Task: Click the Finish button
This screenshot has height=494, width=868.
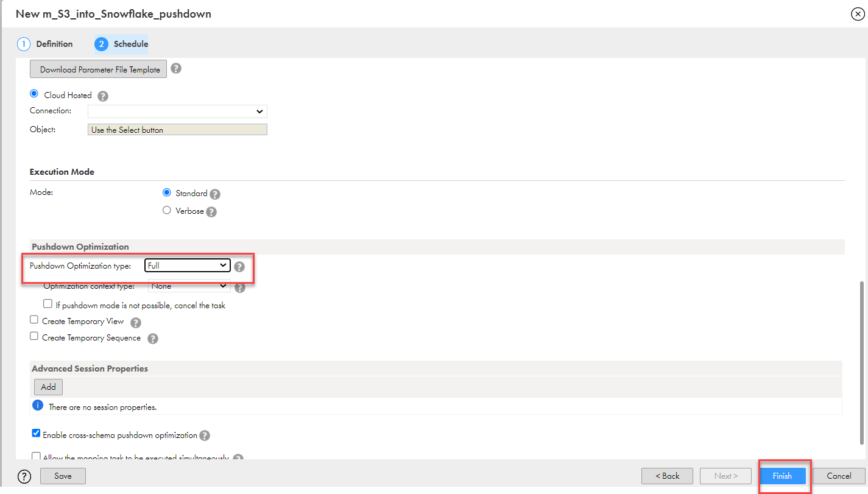Action: tap(782, 476)
